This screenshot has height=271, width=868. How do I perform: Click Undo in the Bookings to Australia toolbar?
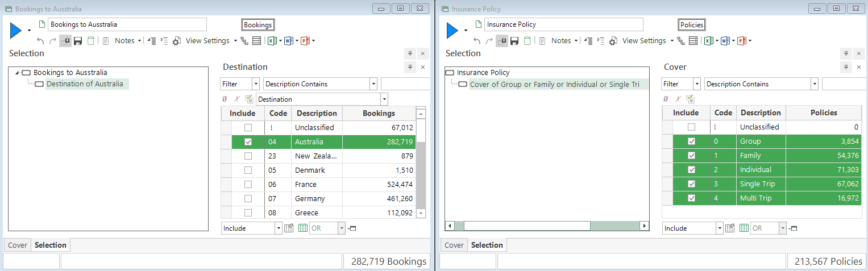40,41
